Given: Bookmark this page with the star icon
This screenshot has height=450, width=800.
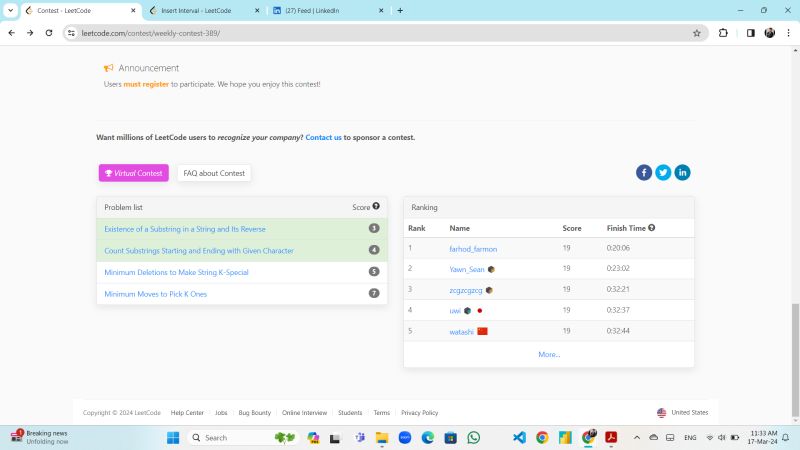Looking at the screenshot, I should [696, 33].
